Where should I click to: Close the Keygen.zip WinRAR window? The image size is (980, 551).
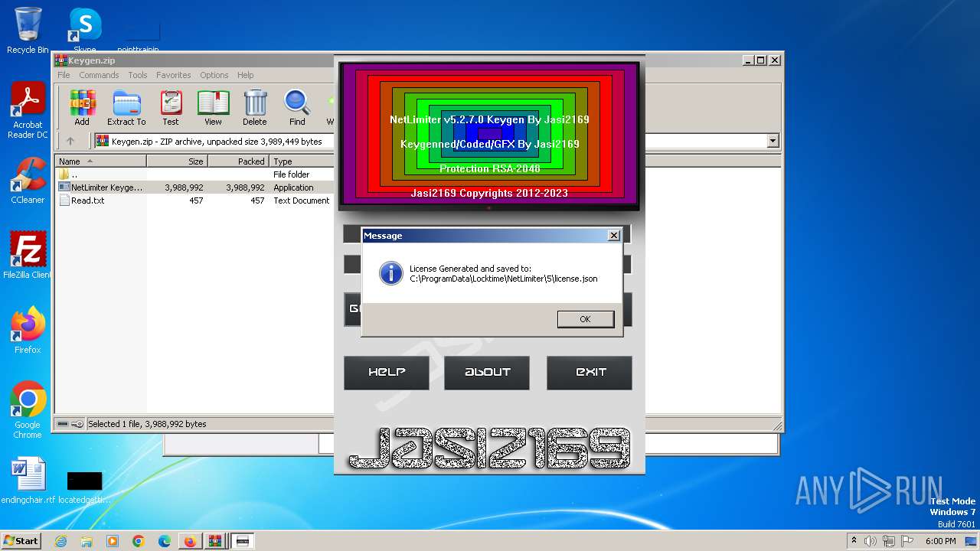pyautogui.click(x=775, y=60)
